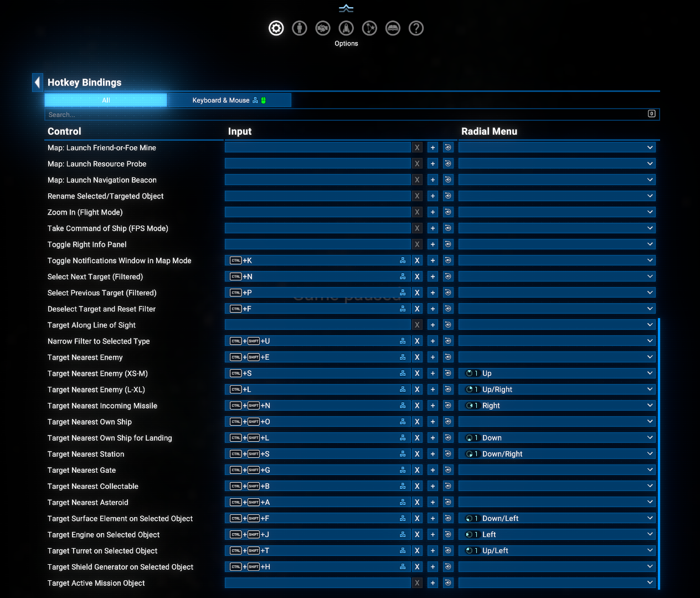Open Left radial dropdown for Target Engine
The image size is (700, 598).
coord(557,535)
